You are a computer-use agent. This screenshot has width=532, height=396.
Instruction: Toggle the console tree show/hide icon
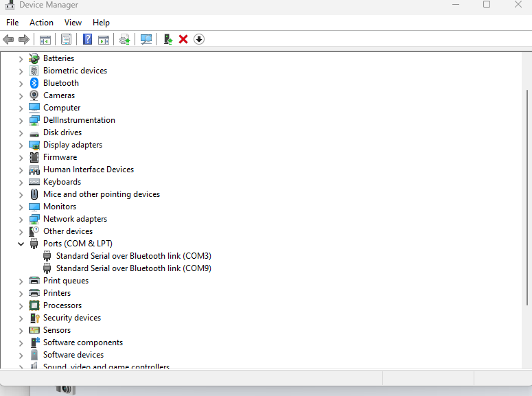(45, 40)
